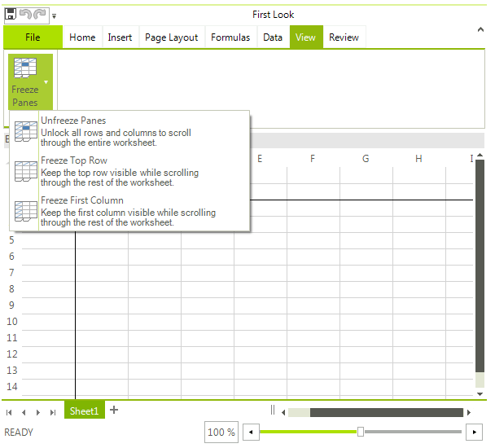Click the zoom slider thumb

tap(361, 432)
